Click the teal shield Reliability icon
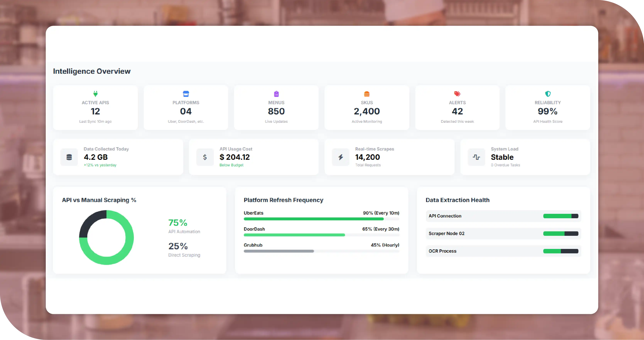The width and height of the screenshot is (644, 340). pyautogui.click(x=548, y=94)
